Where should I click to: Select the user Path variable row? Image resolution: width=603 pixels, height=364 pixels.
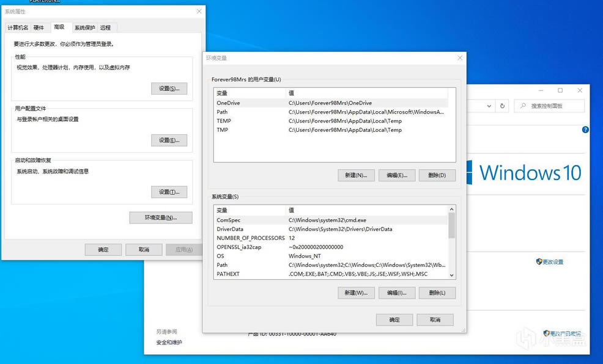click(x=331, y=112)
